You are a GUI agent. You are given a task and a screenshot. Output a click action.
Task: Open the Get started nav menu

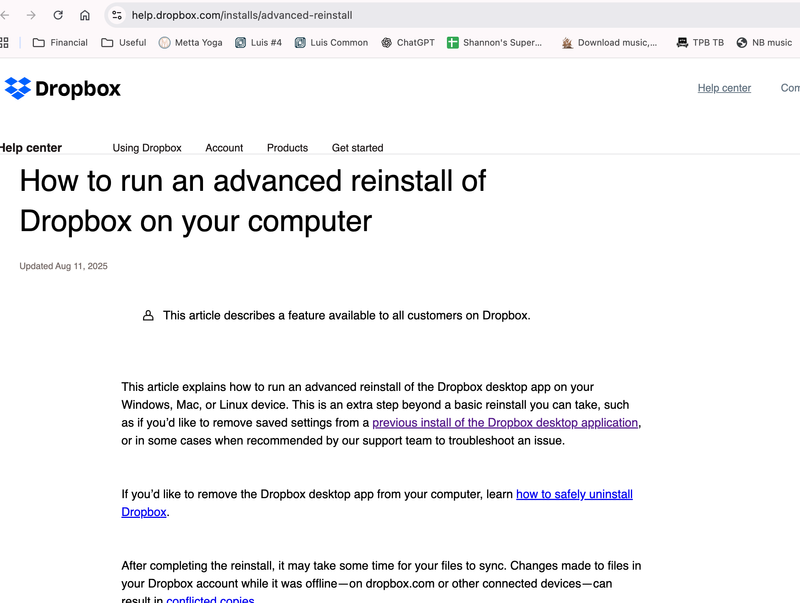[357, 148]
